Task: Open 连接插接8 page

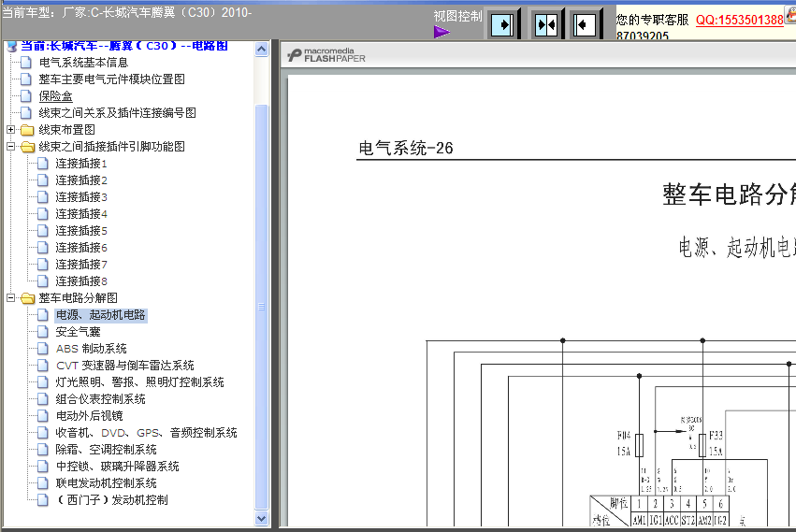Action: coord(81,280)
